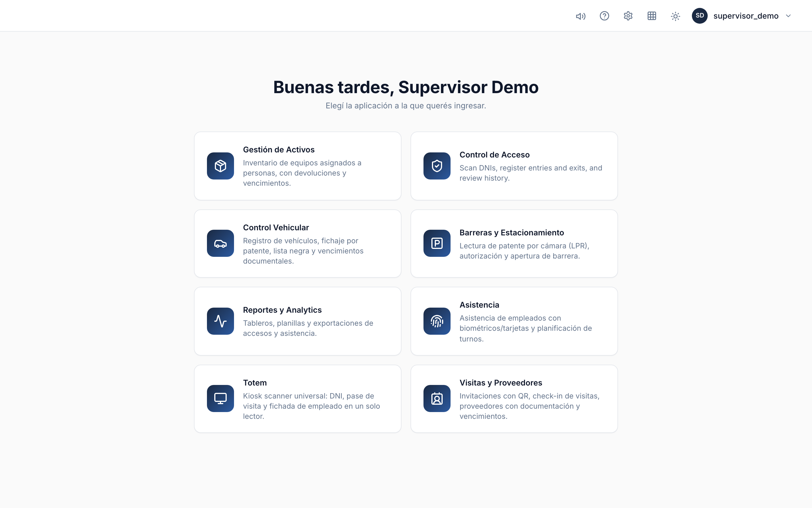Click the Gestión de Activos cube icon
Viewport: 812px width, 508px height.
point(220,166)
